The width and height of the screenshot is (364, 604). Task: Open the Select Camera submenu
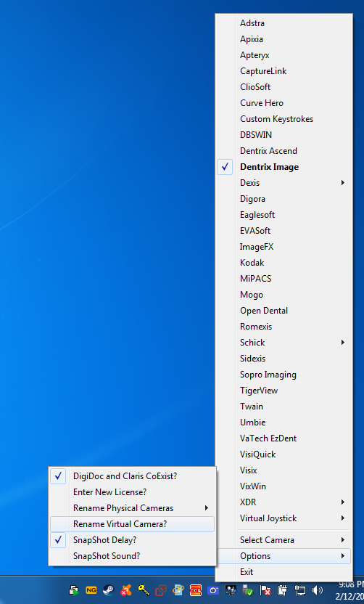tap(284, 540)
